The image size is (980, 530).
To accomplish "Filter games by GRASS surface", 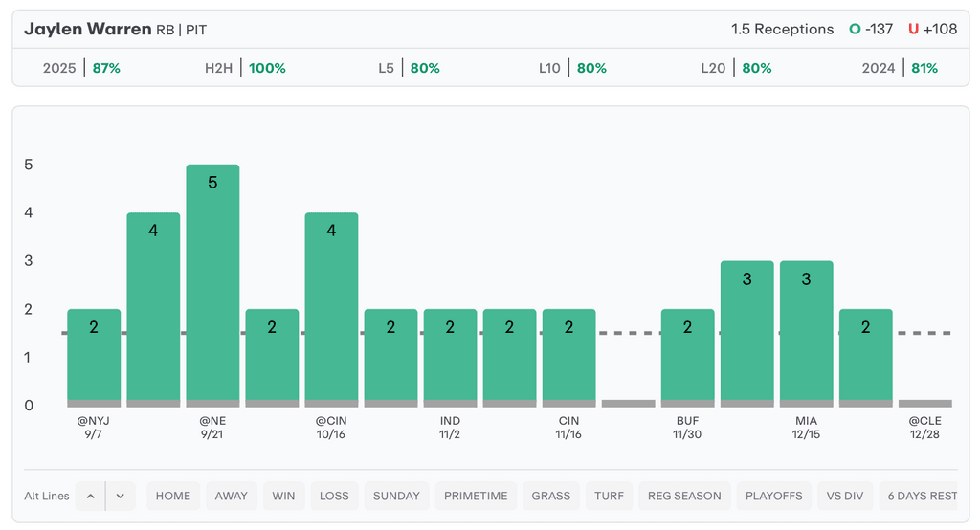I will (x=551, y=496).
